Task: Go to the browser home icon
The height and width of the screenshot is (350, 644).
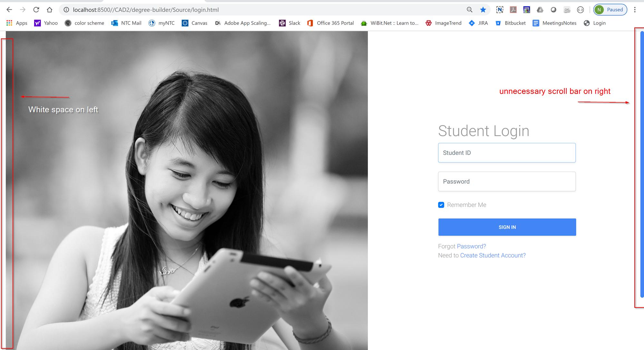Action: pyautogui.click(x=49, y=10)
